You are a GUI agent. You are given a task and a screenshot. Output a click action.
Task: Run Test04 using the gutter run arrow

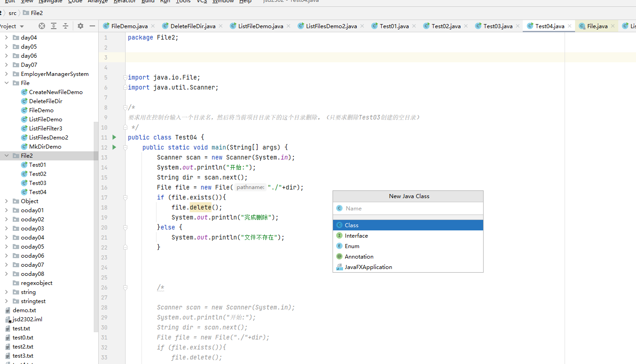click(113, 137)
